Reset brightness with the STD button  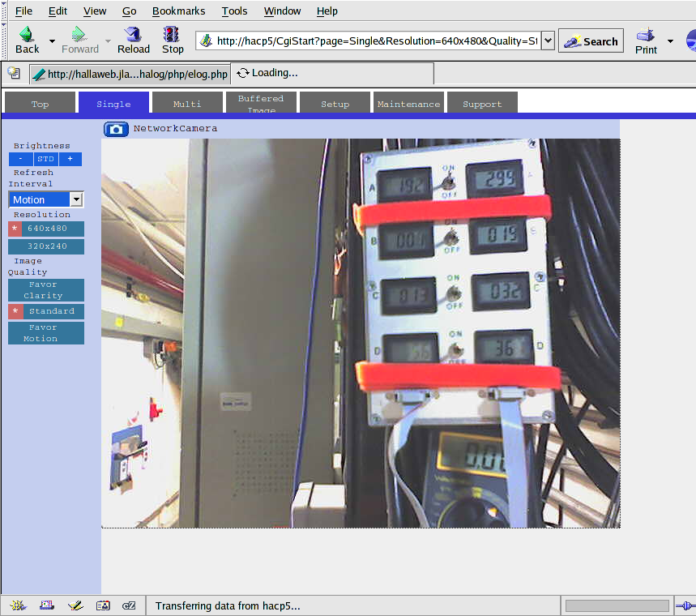(x=45, y=159)
